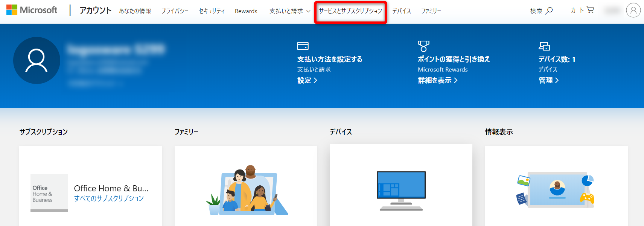Screen dimensions: 644x226
Task: Open the プライバシー tab
Action: 175,11
